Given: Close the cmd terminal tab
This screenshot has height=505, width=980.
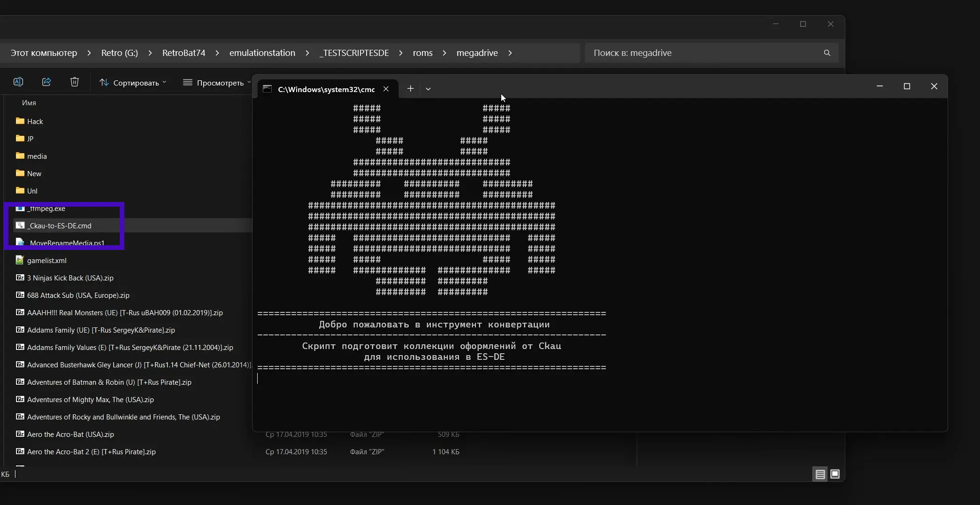Looking at the screenshot, I should [x=386, y=89].
